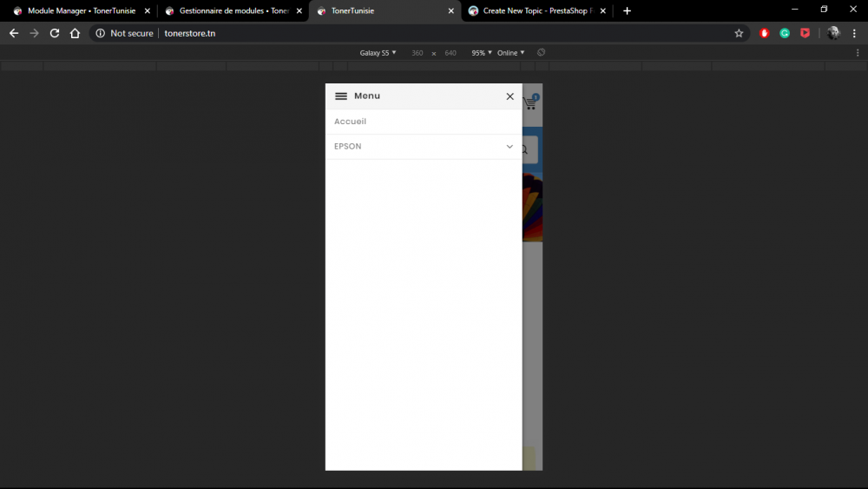Expand the EPSON submenu chevron
The image size is (868, 489).
[510, 147]
